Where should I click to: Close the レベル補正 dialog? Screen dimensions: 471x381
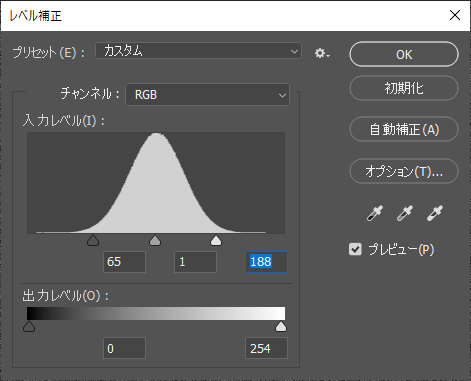(455, 15)
